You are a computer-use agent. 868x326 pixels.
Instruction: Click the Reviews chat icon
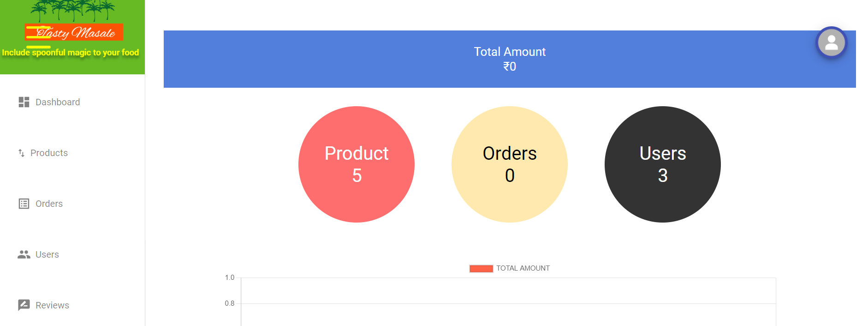pyautogui.click(x=24, y=305)
